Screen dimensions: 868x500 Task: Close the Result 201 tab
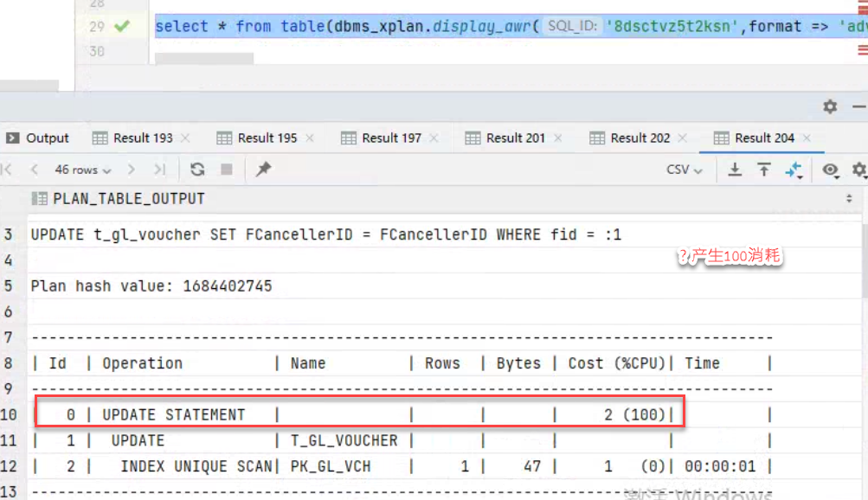(x=558, y=138)
